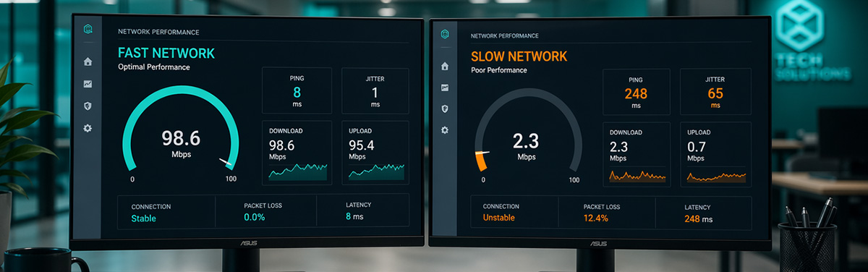Click the SLOW NETWORK heading
This screenshot has height=272, width=868.
pos(519,56)
